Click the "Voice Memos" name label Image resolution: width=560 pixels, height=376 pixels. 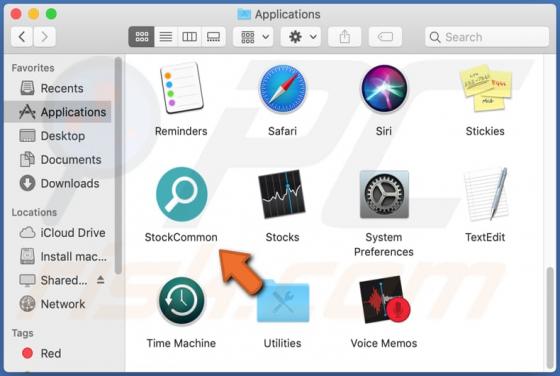coord(384,344)
